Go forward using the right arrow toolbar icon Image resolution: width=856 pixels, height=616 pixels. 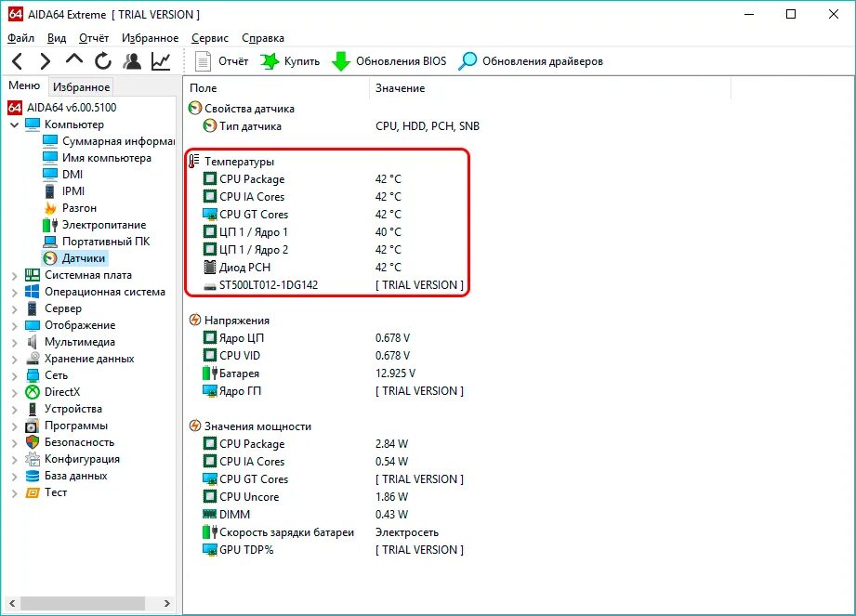point(46,61)
